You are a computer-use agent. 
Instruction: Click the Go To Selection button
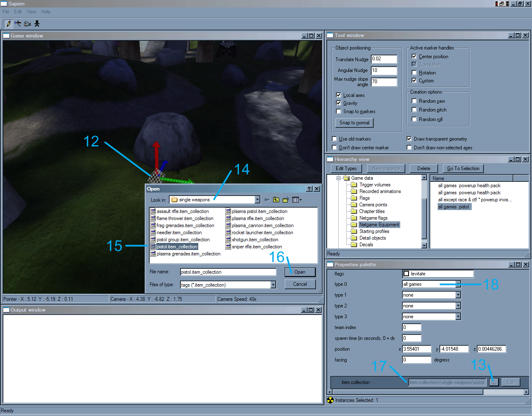click(463, 168)
